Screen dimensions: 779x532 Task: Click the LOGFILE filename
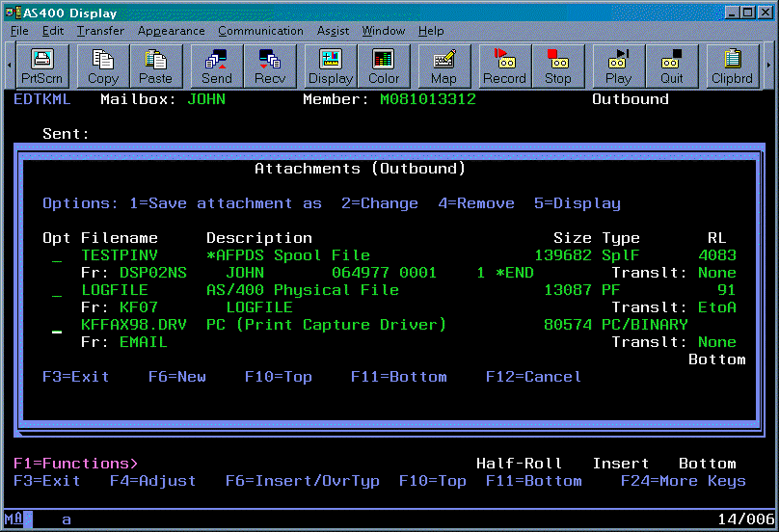[115, 290]
